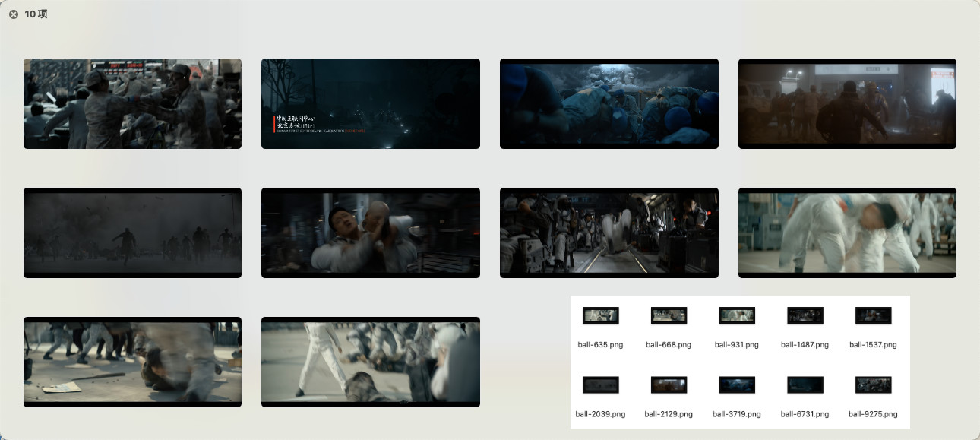Open blue-tinted preview of crowd in blue caps
The image size is (980, 440).
pyautogui.click(x=609, y=103)
